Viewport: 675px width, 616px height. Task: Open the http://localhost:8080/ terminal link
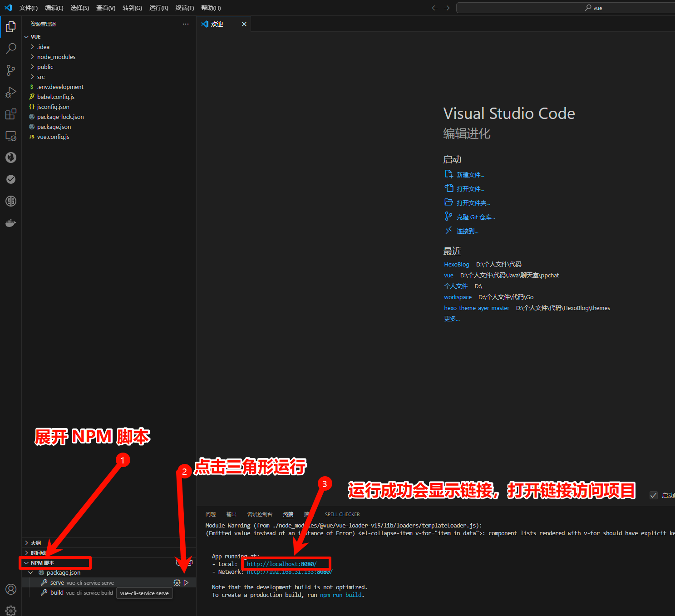click(282, 564)
